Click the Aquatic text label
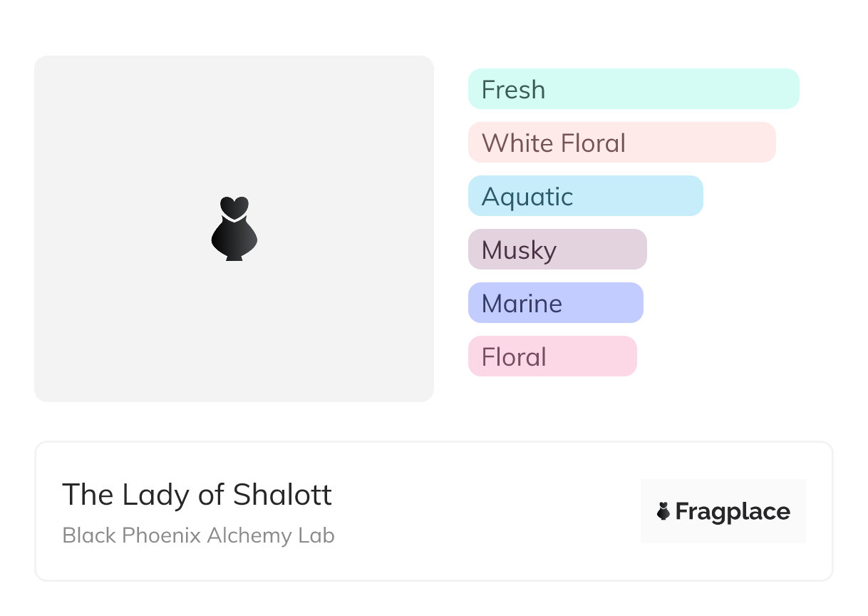The image size is (868, 616). 527,197
